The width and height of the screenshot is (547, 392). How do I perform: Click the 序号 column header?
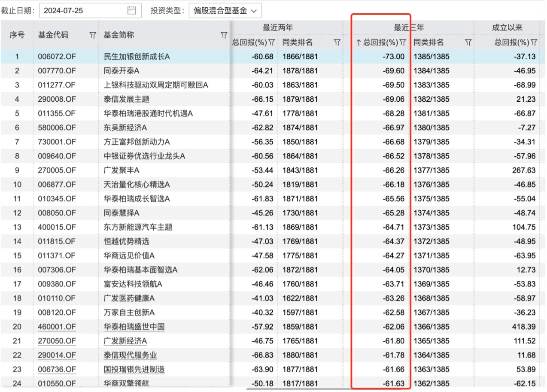tap(17, 35)
